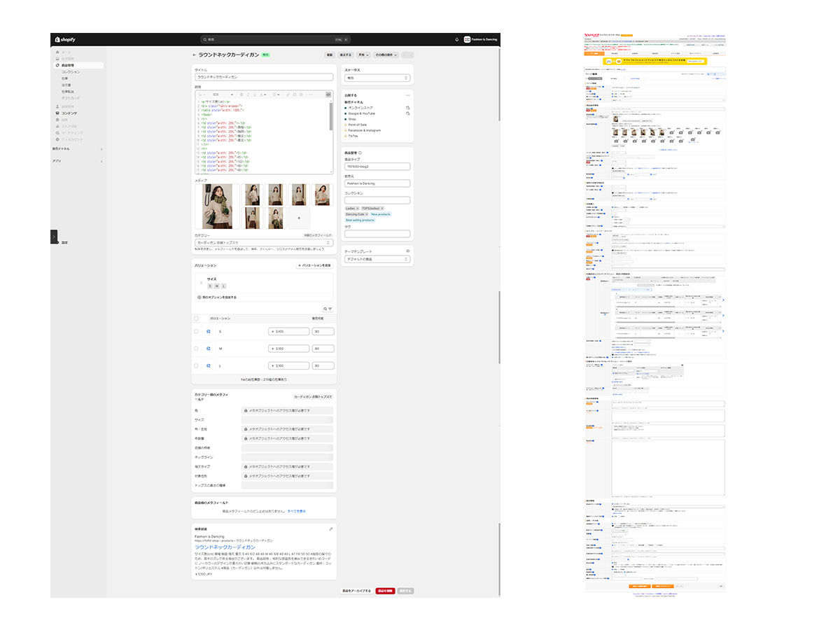
Task: Click the search icon above the variations table
Action: [325, 309]
